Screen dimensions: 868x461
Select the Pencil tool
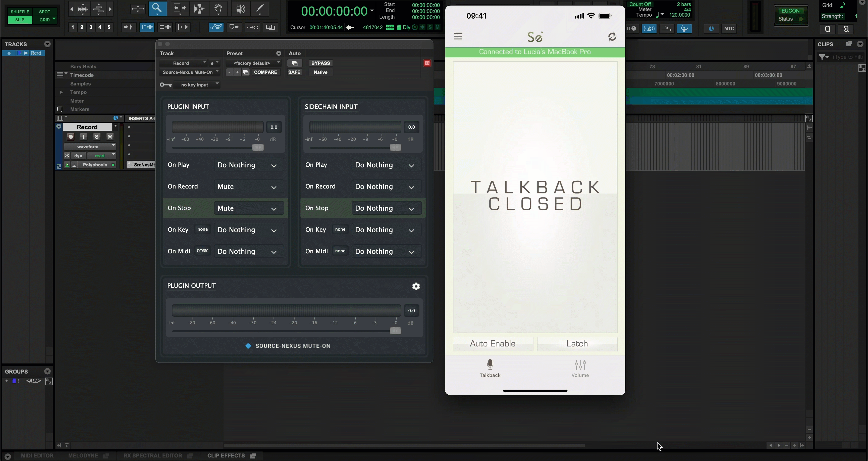pos(260,9)
